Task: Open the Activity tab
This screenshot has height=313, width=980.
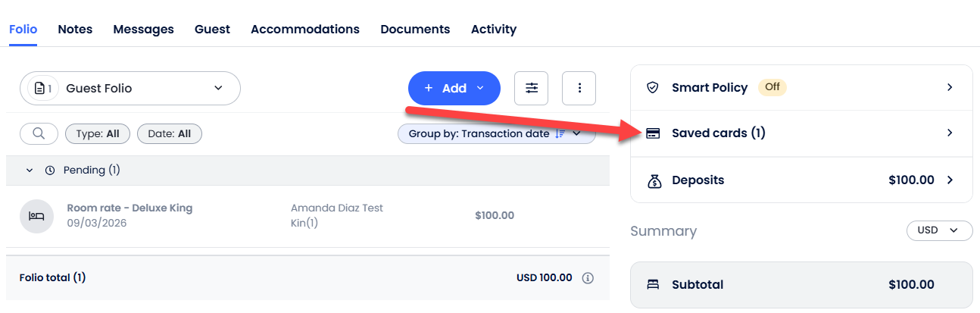Action: pyautogui.click(x=494, y=29)
